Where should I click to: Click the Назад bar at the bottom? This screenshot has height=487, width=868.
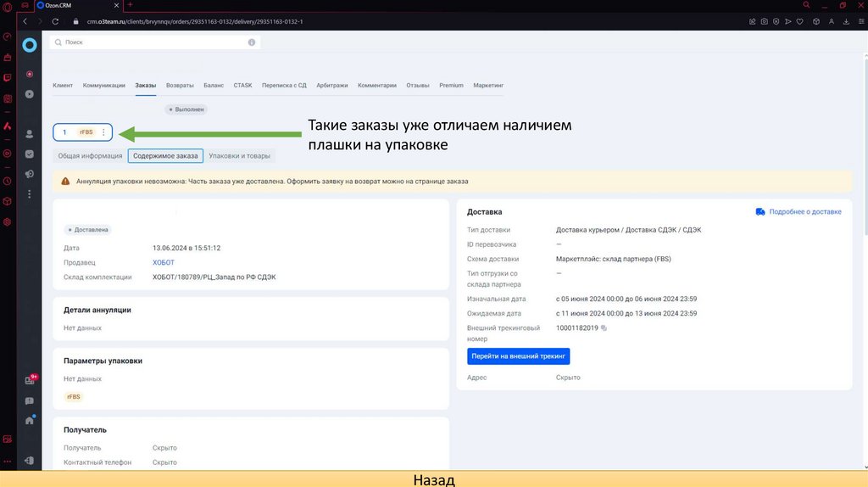434,479
